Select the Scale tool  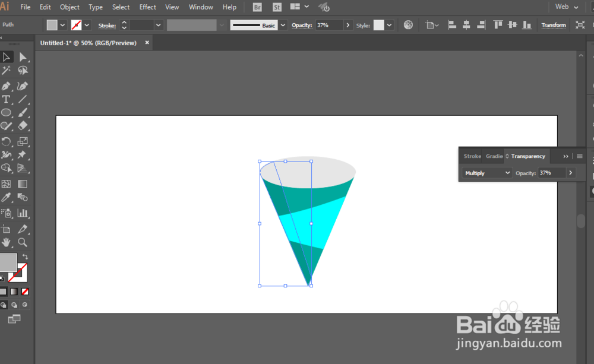pos(23,142)
